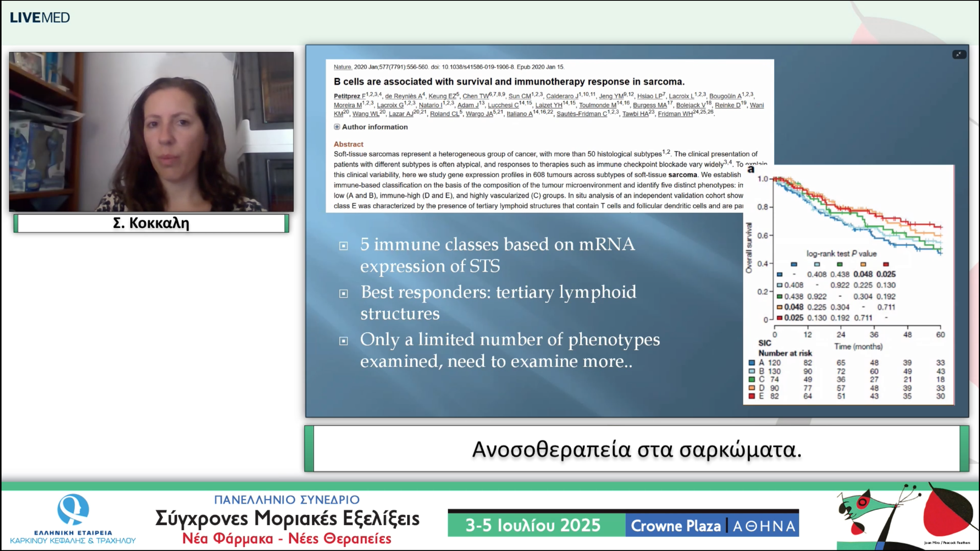
Task: Click the talk title 'Ανοσοθεραπεία στα σαρκώματα'
Action: coord(636,449)
